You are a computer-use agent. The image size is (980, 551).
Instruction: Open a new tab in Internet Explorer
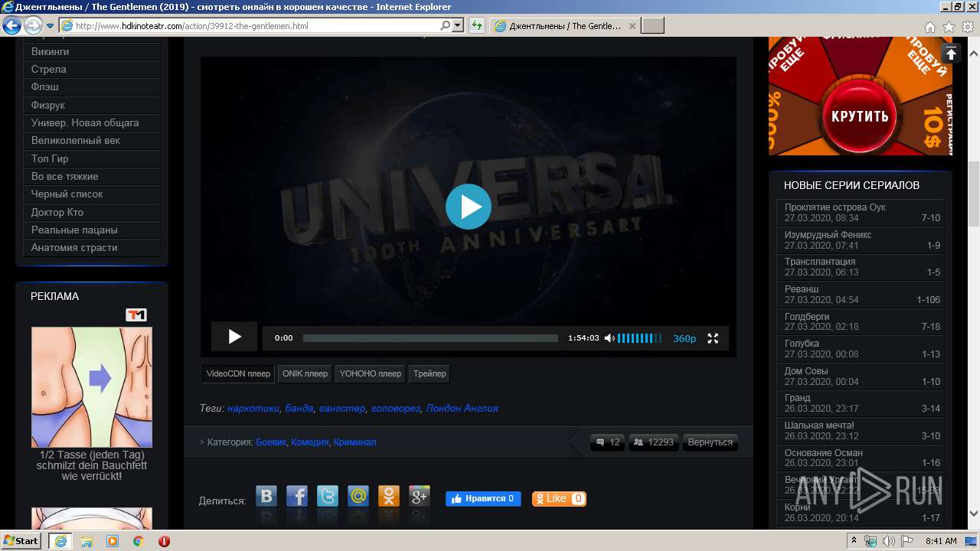(652, 26)
